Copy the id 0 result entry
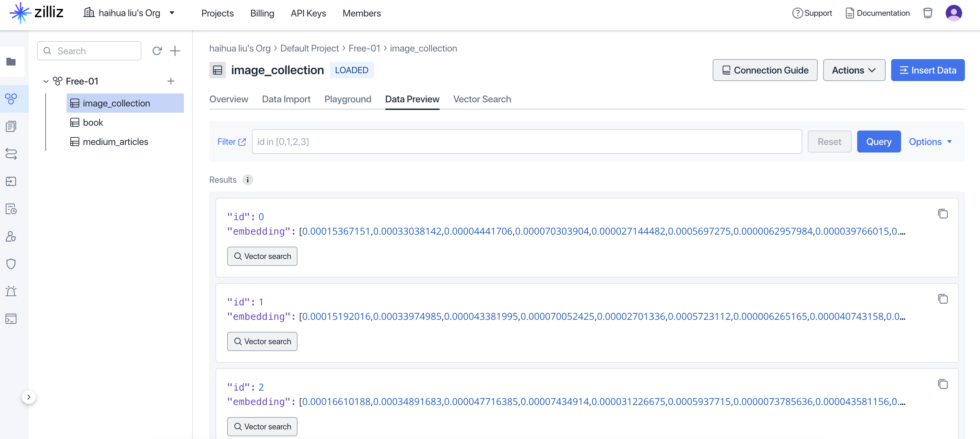The height and width of the screenshot is (439, 980). 942,214
